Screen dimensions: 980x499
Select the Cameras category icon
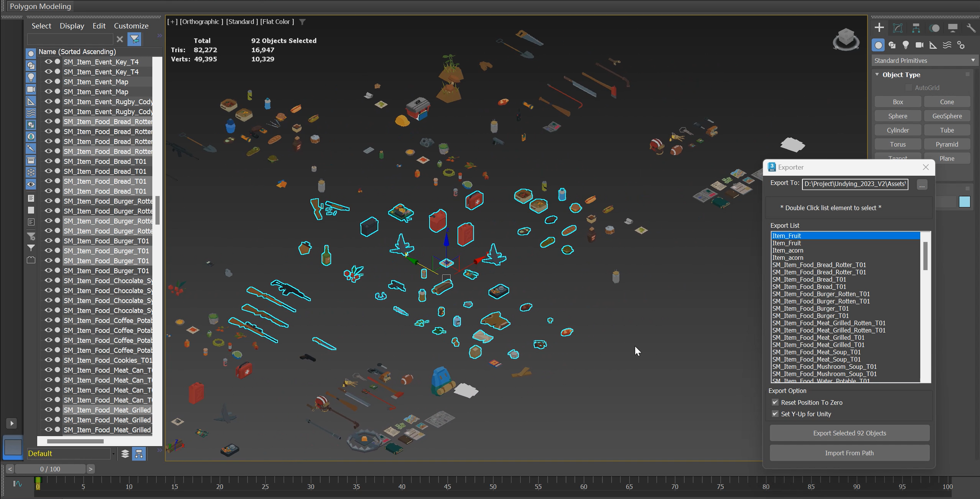click(919, 45)
